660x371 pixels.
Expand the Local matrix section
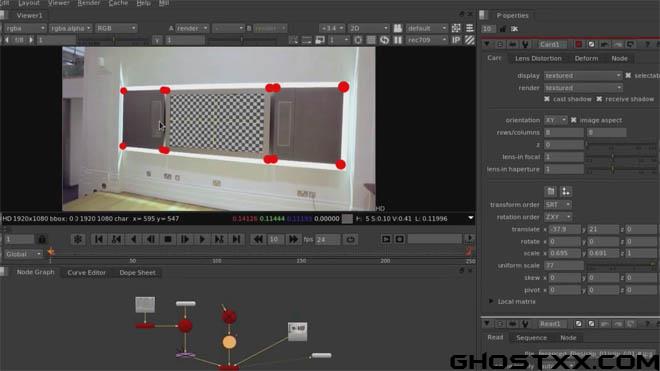tap(491, 302)
